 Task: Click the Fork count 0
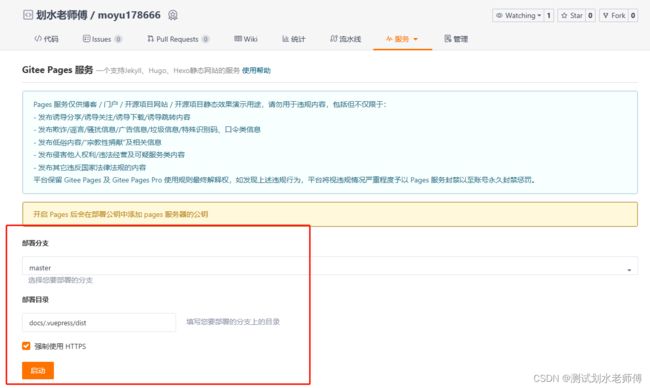pos(633,16)
